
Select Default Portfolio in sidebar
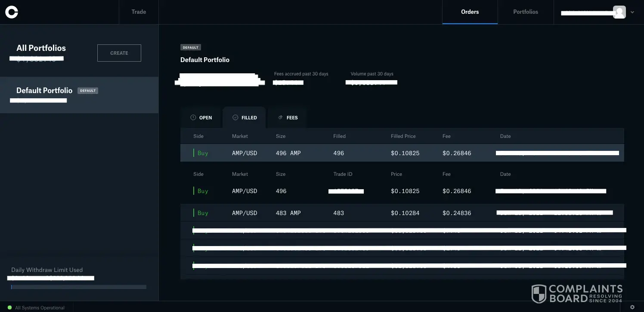[x=44, y=90]
